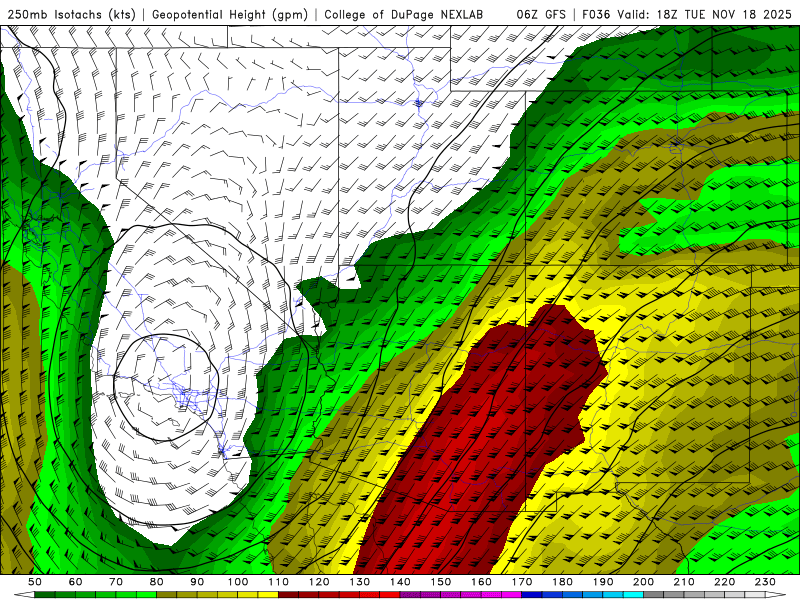This screenshot has height=600, width=800.
Task: Click the colorbar label "50"
Action: (x=35, y=582)
